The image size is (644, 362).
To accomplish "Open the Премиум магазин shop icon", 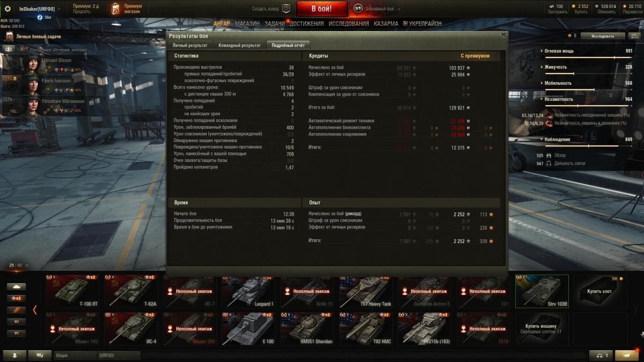I will [115, 9].
